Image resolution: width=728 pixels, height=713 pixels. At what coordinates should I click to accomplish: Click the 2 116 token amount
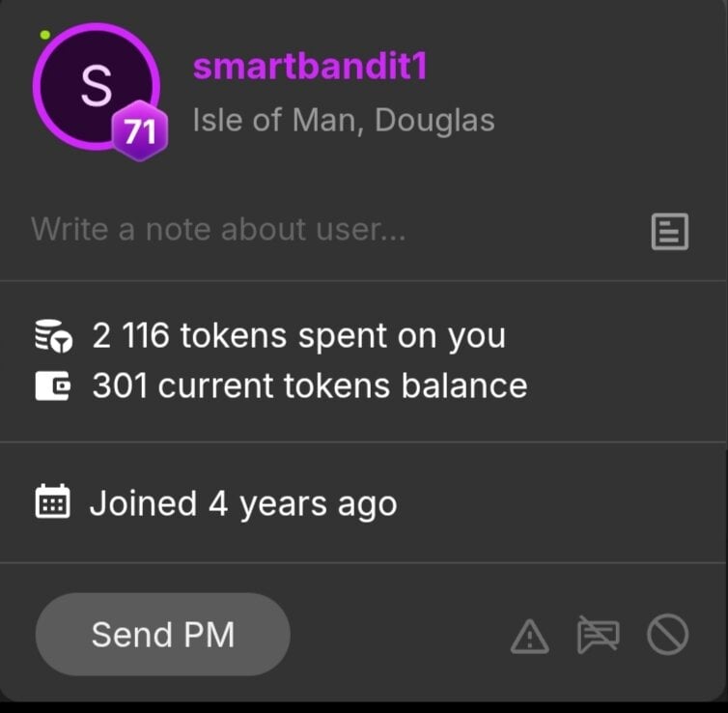point(130,336)
